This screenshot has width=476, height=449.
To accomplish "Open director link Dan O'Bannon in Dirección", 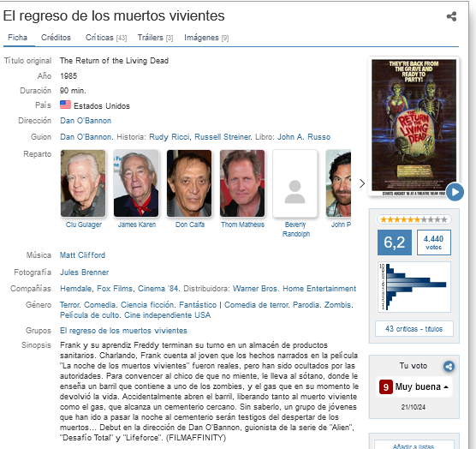I will [x=86, y=121].
